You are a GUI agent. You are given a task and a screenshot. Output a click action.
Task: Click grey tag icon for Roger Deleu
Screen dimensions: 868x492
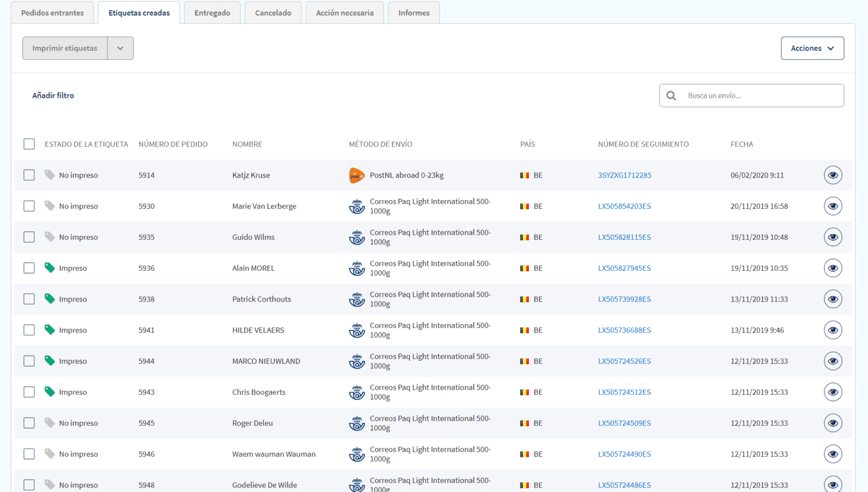50,422
